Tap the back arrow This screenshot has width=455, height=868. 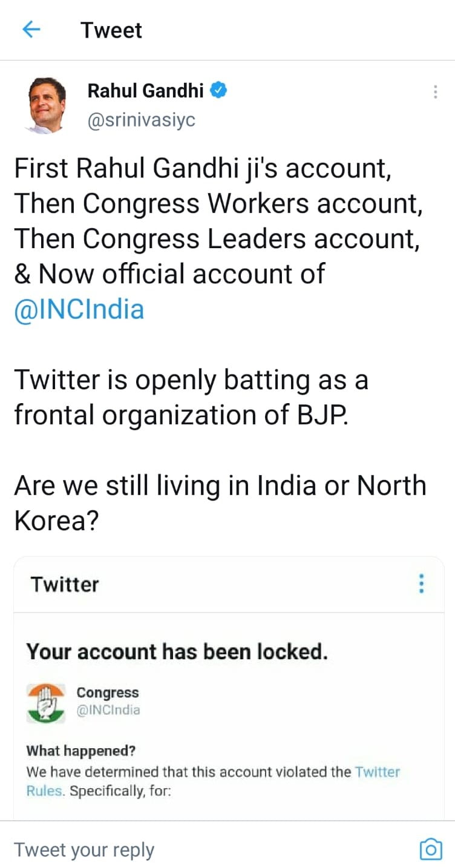coord(31,30)
